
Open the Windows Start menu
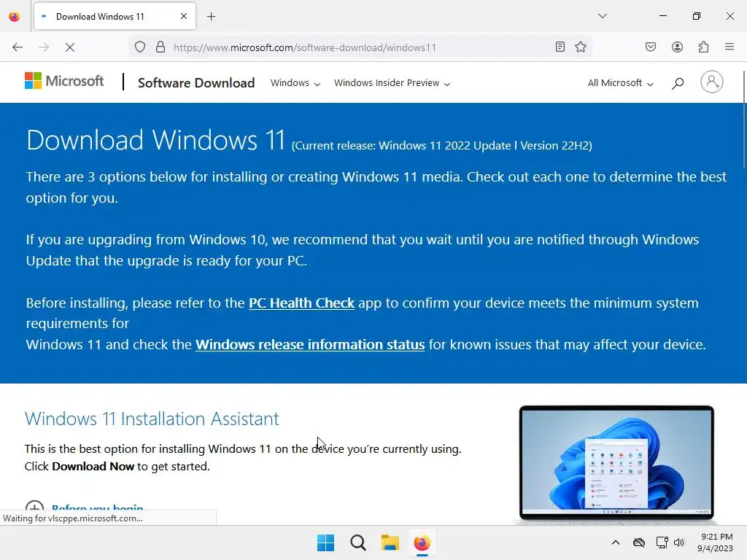(326, 542)
